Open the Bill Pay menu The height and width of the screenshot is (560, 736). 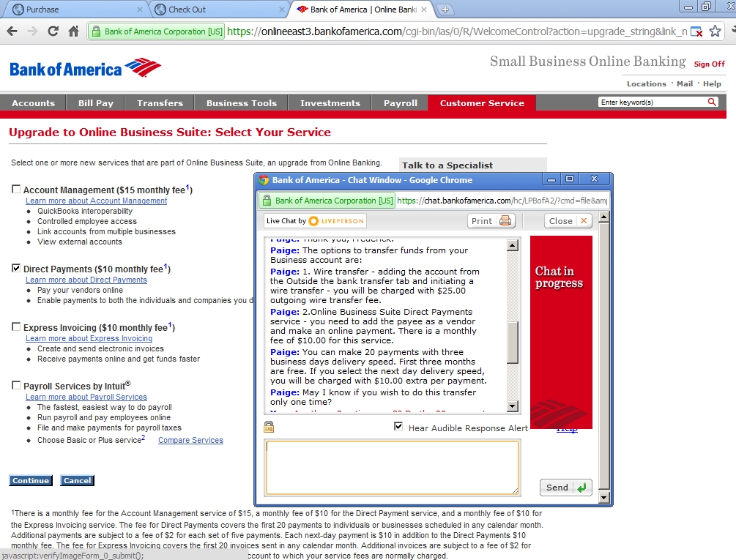(x=96, y=103)
